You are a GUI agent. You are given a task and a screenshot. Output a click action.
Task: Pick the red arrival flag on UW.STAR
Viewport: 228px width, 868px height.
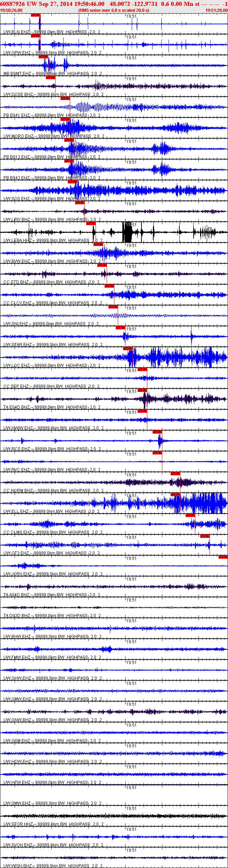tap(121, 328)
